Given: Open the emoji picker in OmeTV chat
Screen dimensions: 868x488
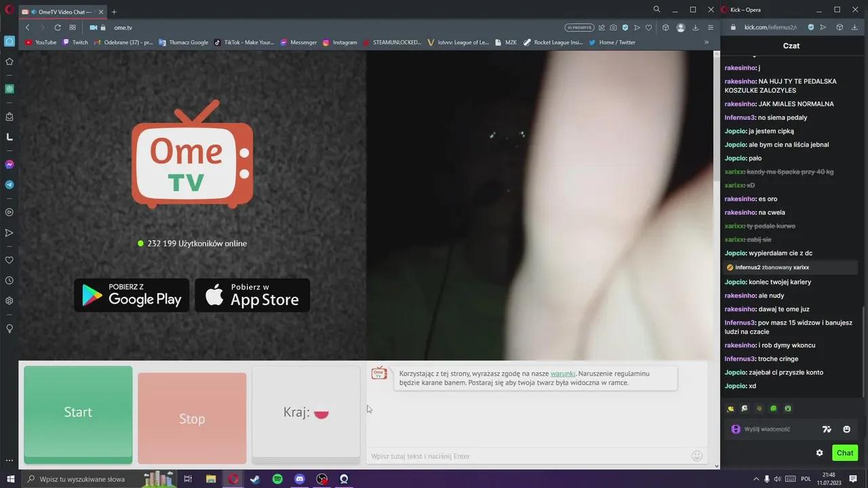Looking at the screenshot, I should click(696, 455).
